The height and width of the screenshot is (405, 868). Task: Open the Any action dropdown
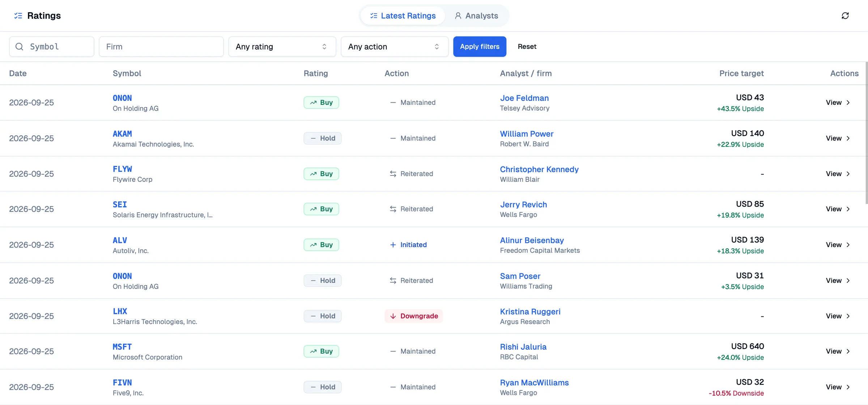tap(395, 47)
